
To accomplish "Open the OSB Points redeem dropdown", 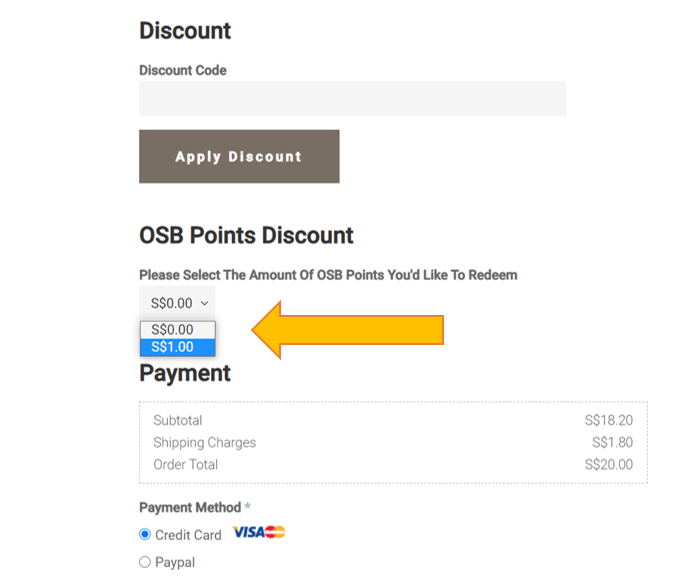I will coord(177,303).
